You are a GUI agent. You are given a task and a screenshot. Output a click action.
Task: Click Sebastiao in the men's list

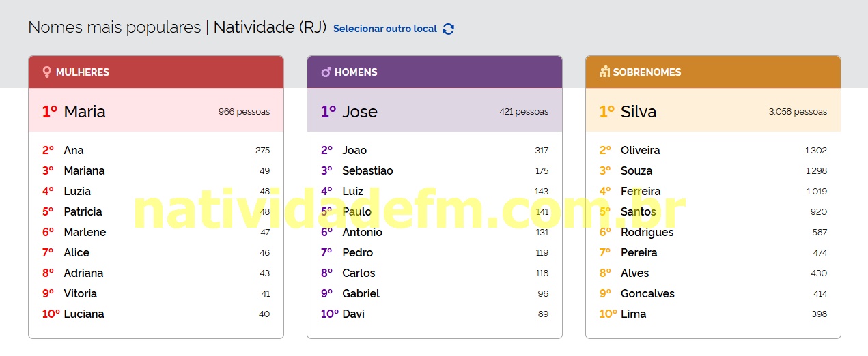[367, 170]
